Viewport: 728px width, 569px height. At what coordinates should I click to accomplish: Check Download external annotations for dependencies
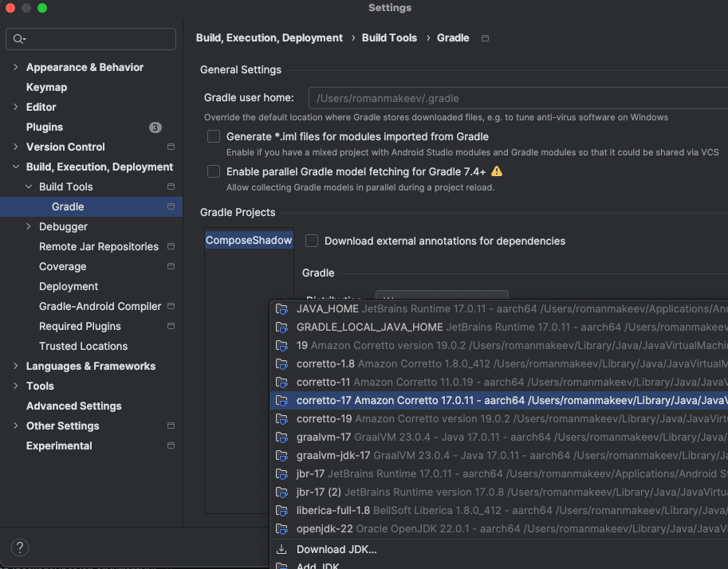tap(312, 241)
